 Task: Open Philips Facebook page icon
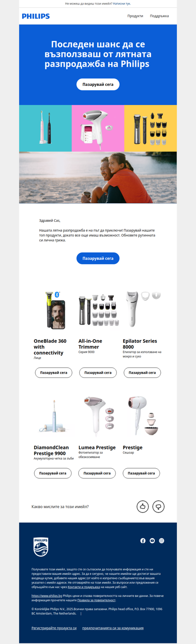pyautogui.click(x=143, y=540)
